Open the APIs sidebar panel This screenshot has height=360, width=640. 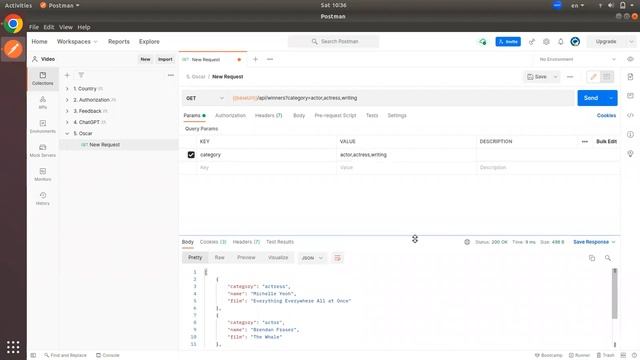click(42, 102)
